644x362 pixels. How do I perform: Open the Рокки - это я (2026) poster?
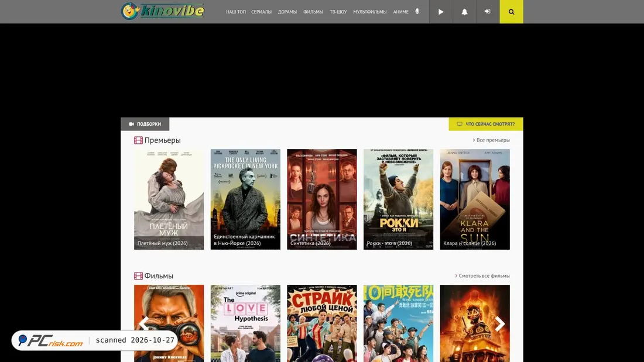pos(398,199)
